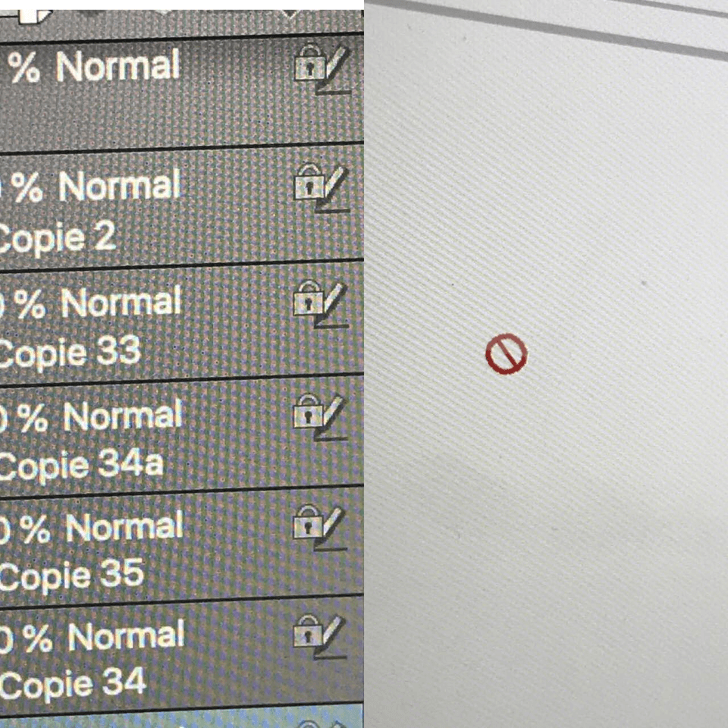The height and width of the screenshot is (728, 728).
Task: Select the Copie 33 layer name
Action: pyautogui.click(x=70, y=353)
